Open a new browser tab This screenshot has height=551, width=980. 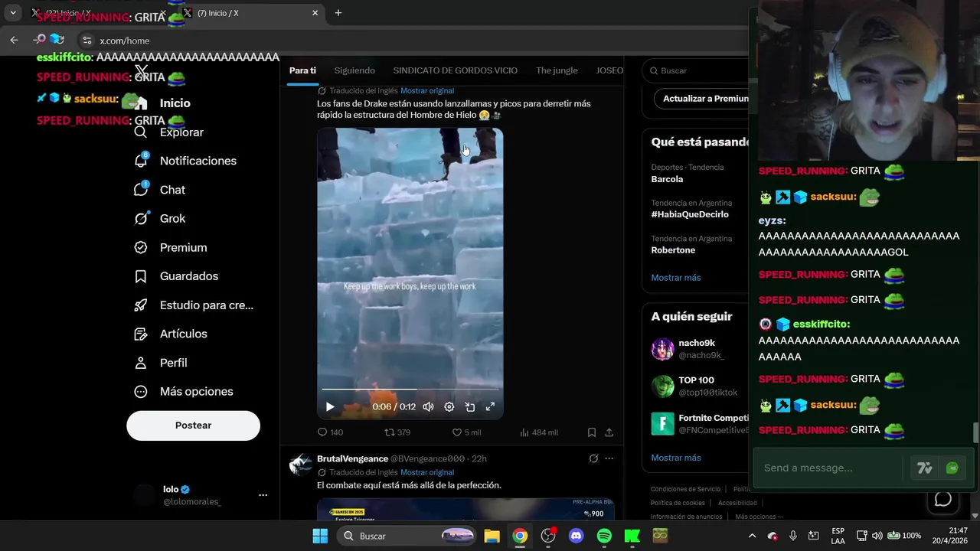pos(338,13)
